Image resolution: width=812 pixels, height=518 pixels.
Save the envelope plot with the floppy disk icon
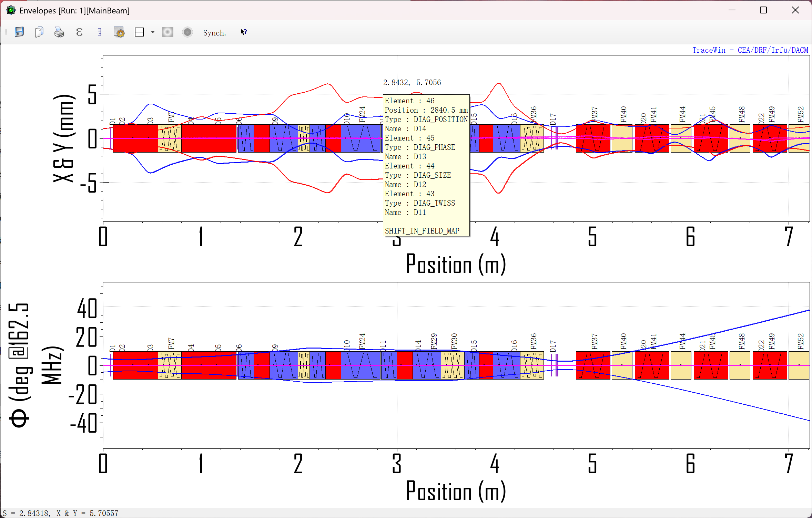coord(19,32)
